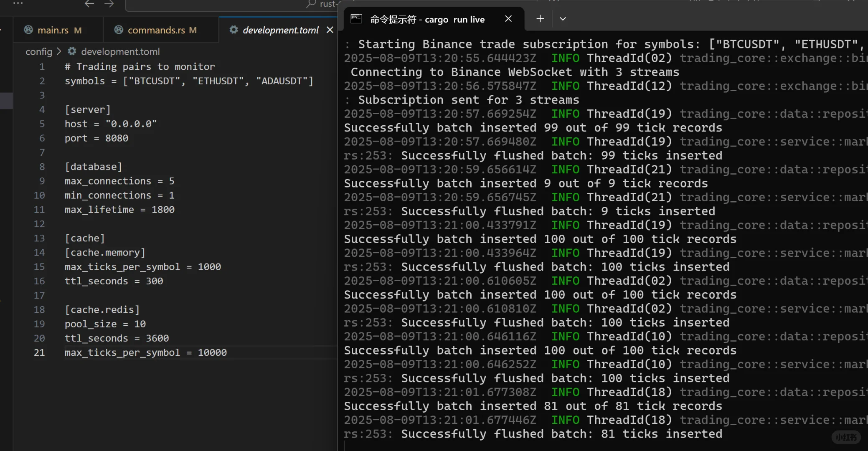Click the Rust file icon on main.rs tab
This screenshot has height=451, width=868.
(x=28, y=30)
